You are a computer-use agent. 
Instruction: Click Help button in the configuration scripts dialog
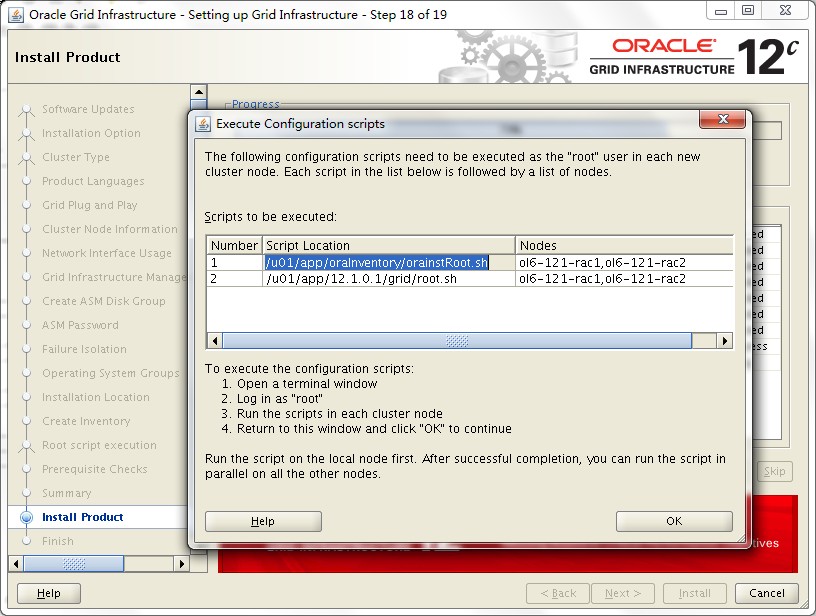(x=263, y=521)
